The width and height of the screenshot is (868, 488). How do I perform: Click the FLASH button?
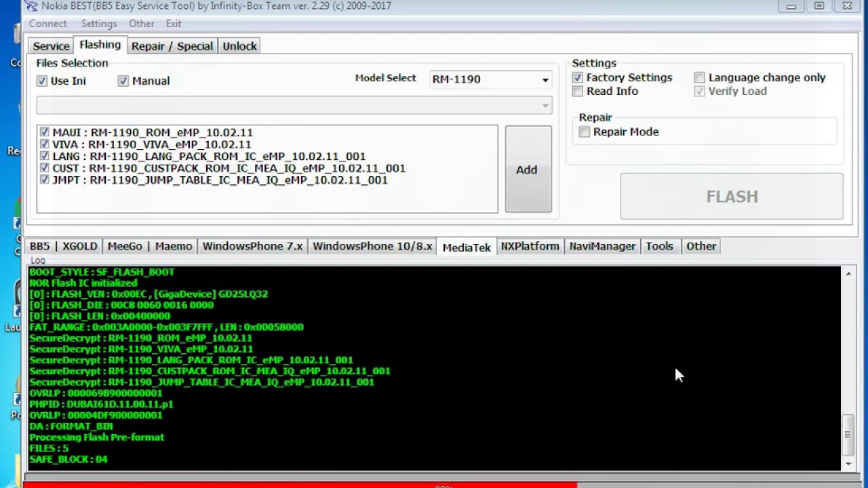tap(732, 197)
